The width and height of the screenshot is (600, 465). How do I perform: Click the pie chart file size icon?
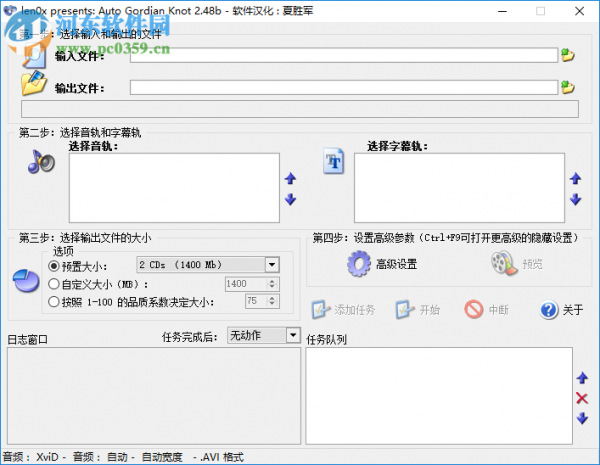26,281
